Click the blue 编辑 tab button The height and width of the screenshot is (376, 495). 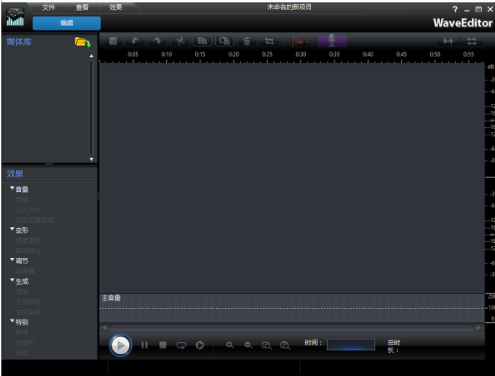(x=67, y=23)
